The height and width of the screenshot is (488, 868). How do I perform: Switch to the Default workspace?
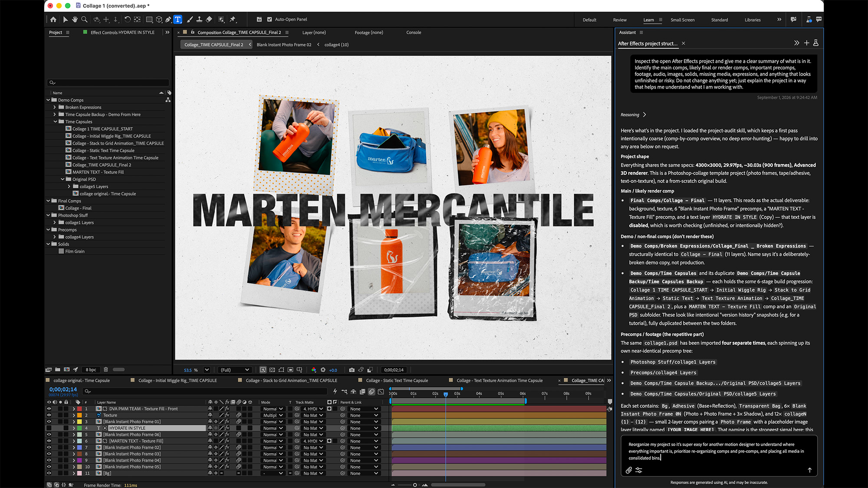[589, 20]
